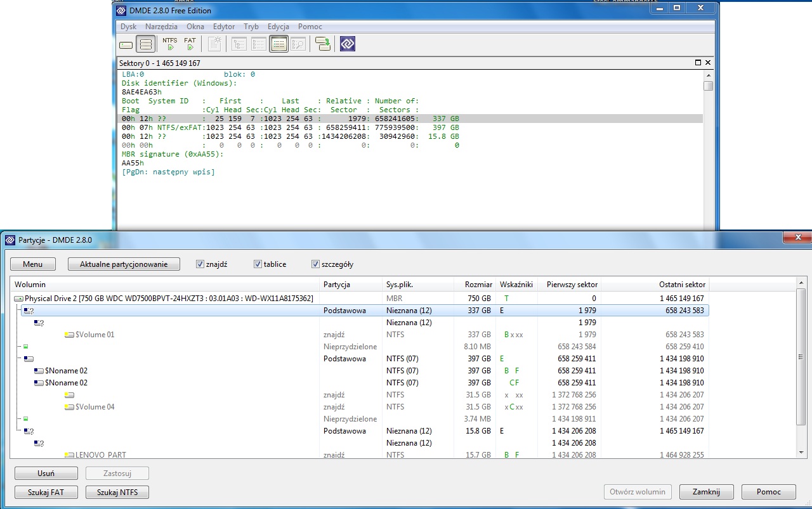The height and width of the screenshot is (509, 812).
Task: Click the yellow volume icon beside $Volume 01
Action: [70, 335]
